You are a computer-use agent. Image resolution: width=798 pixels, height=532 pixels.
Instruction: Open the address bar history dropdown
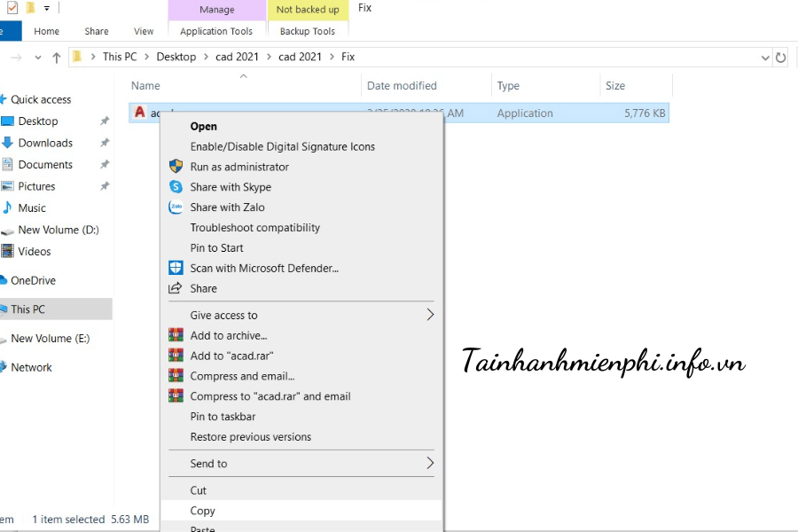pyautogui.click(x=765, y=57)
